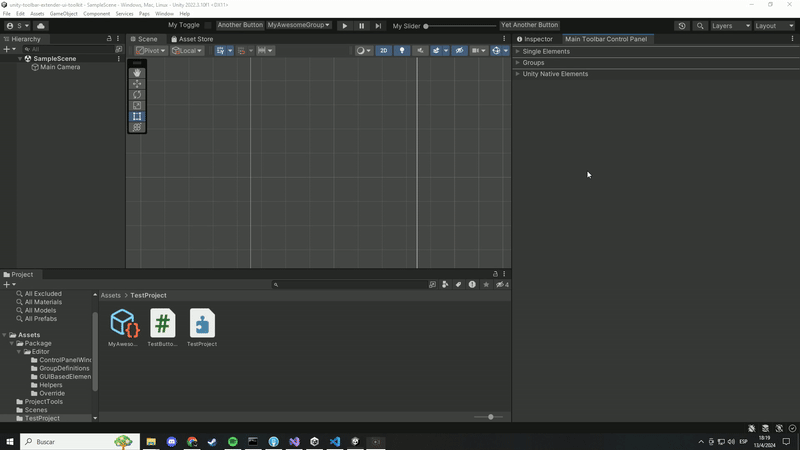Open the Layers dropdown
Image resolution: width=800 pixels, height=450 pixels.
click(x=731, y=26)
